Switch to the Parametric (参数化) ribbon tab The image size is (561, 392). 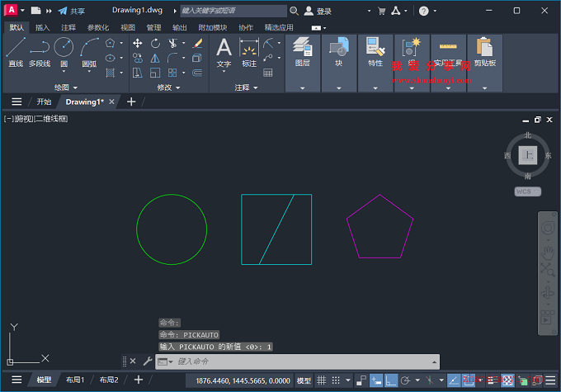pos(98,27)
